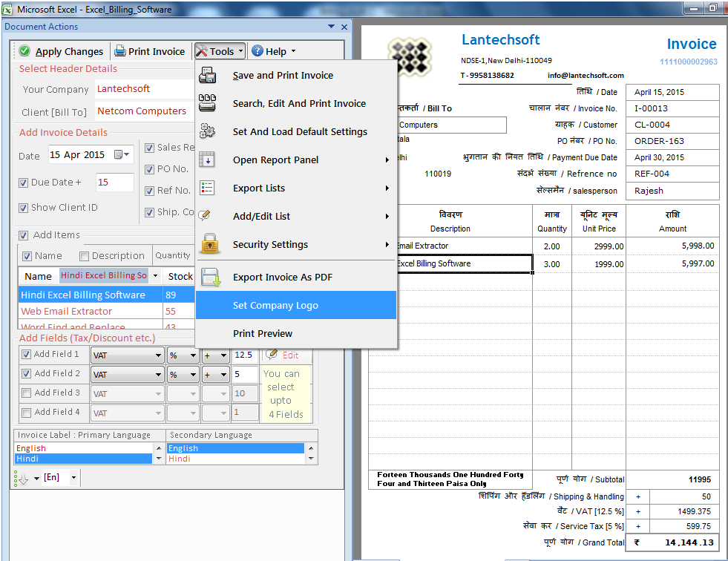Expand the Security Settings submenu arrow
The width and height of the screenshot is (728, 561).
point(387,244)
